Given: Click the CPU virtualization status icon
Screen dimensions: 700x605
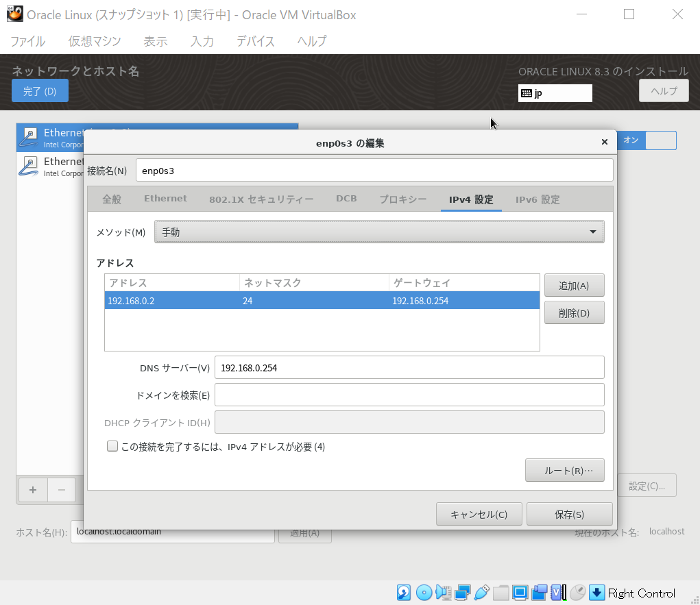Looking at the screenshot, I should 559,593.
